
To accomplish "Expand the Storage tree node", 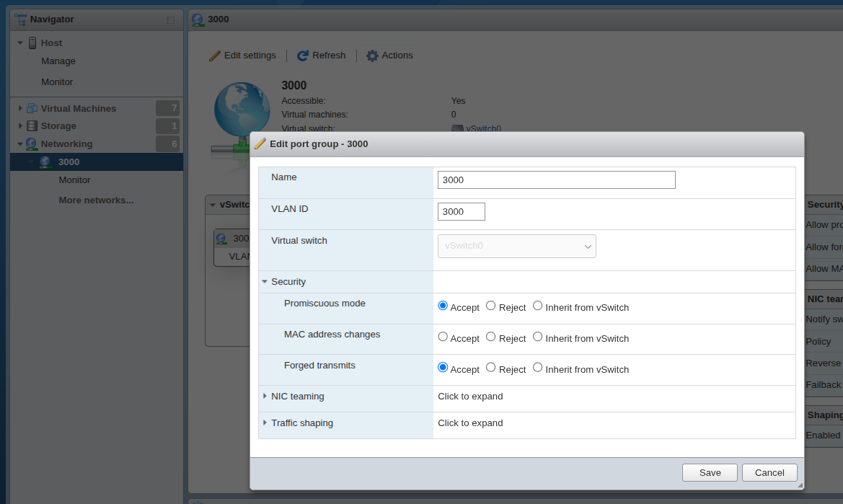I will 20,125.
